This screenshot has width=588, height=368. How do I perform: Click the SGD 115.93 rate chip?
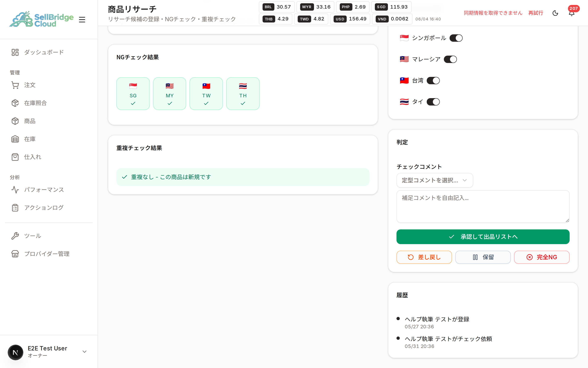tap(391, 7)
